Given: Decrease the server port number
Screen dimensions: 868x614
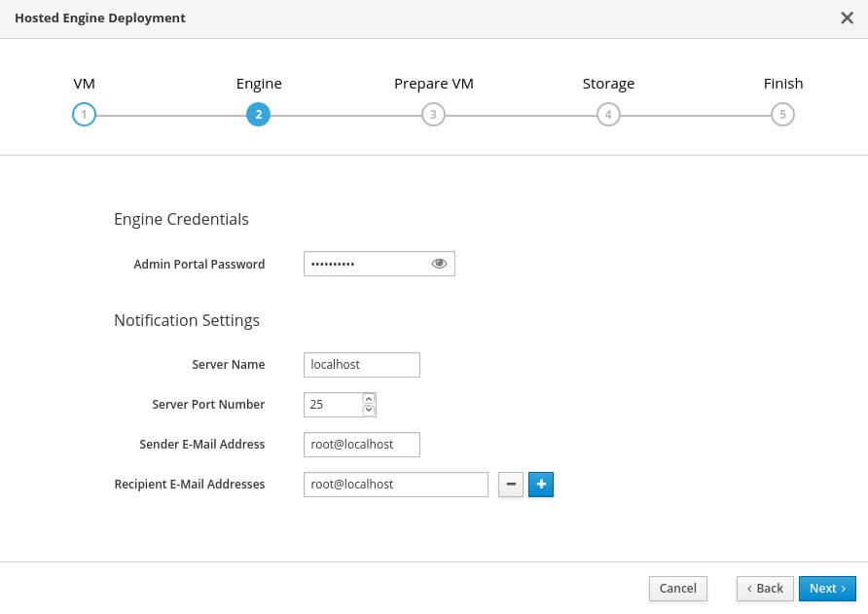Looking at the screenshot, I should point(369,411).
